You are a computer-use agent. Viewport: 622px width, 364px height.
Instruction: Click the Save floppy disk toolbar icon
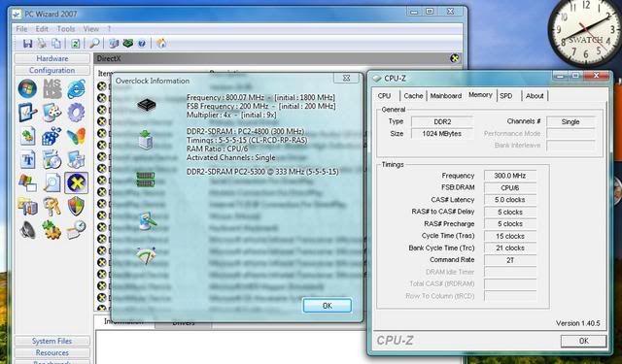[27, 43]
